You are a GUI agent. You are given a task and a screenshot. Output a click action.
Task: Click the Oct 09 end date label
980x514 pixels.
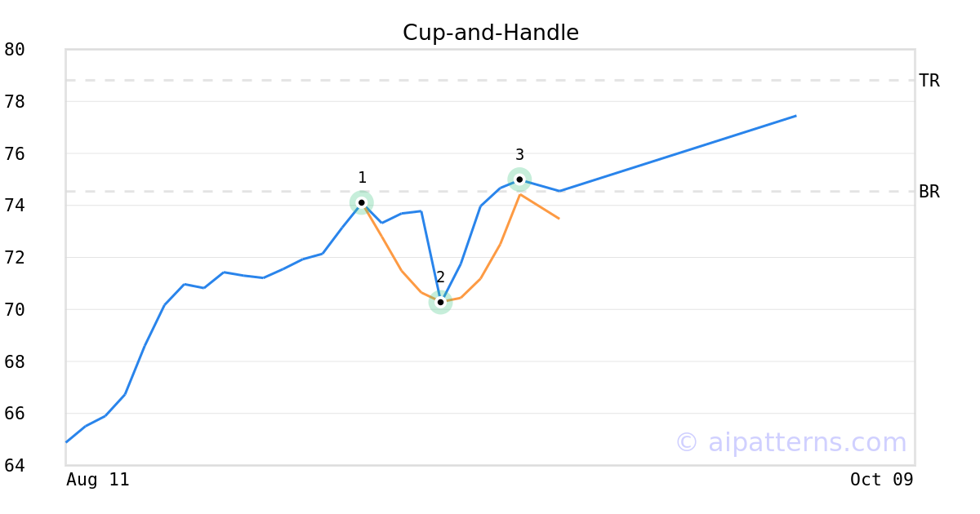click(x=881, y=480)
